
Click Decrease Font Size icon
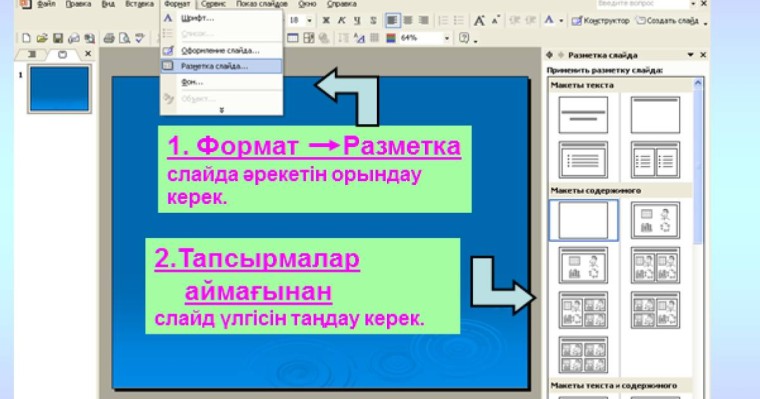click(496, 20)
